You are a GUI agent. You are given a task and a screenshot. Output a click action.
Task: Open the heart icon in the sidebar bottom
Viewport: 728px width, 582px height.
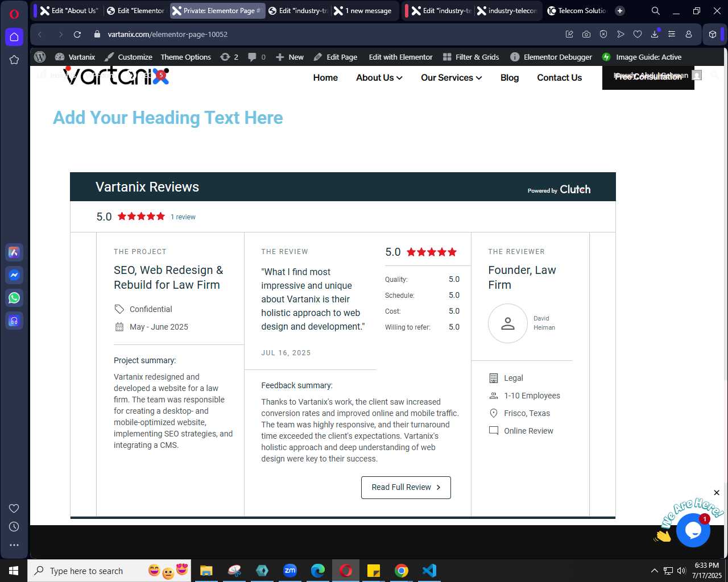pyautogui.click(x=14, y=508)
